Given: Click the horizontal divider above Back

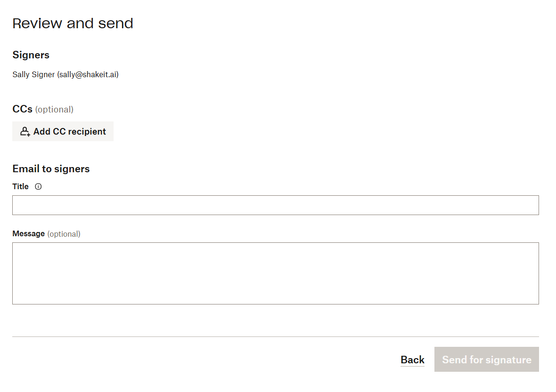Looking at the screenshot, I should pos(276,337).
